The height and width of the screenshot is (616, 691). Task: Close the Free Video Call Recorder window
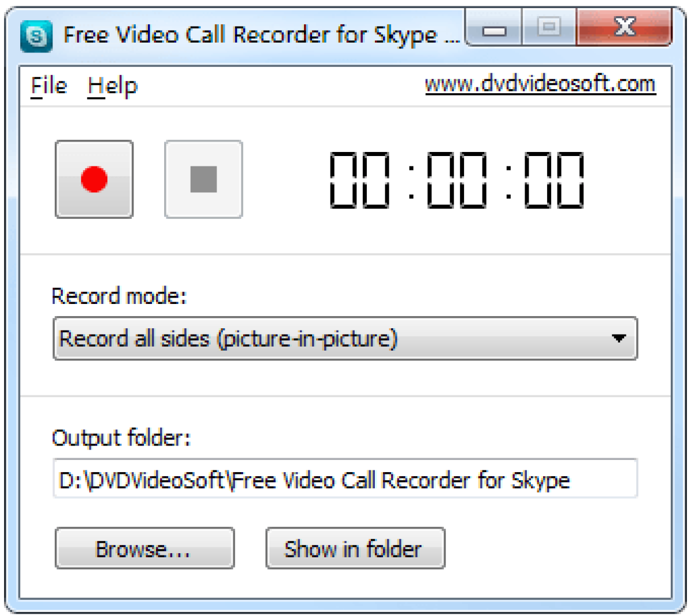[x=624, y=27]
